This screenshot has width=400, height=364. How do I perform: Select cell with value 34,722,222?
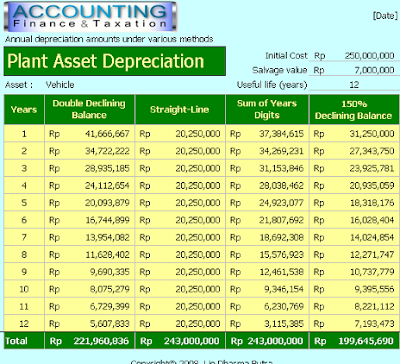coord(89,151)
